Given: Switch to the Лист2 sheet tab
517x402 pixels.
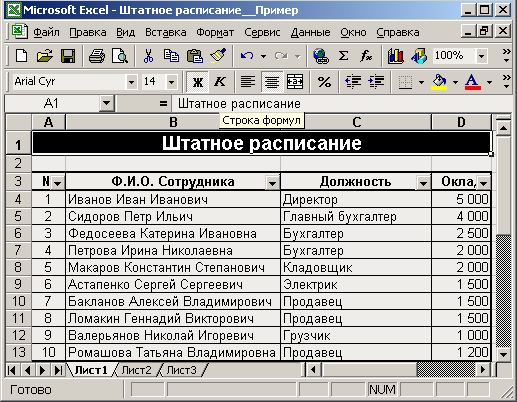Looking at the screenshot, I should [136, 370].
